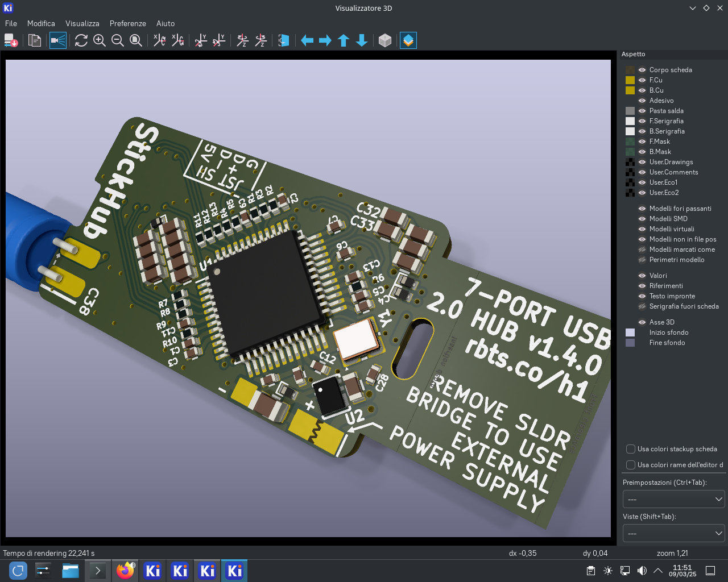Expand the Viste dropdown list
728x582 pixels.
pyautogui.click(x=673, y=533)
